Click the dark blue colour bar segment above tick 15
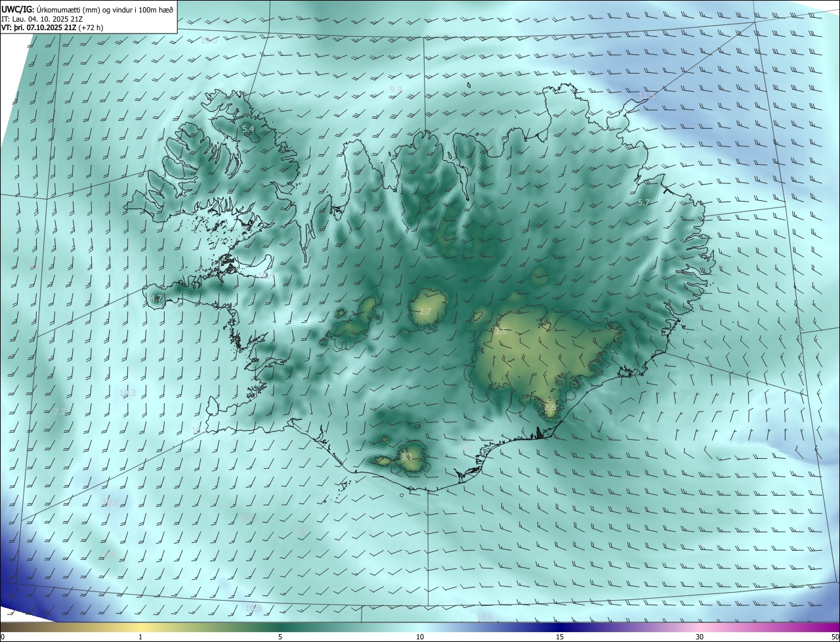 (x=560, y=627)
